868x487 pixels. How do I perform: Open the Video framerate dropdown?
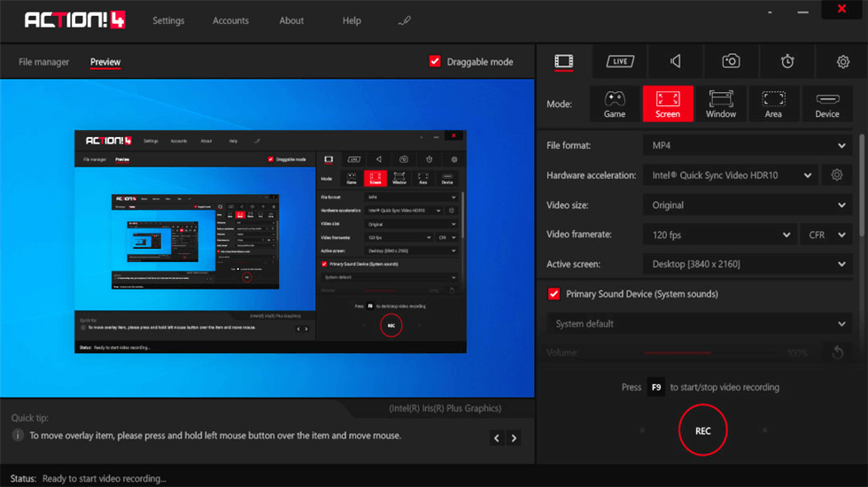(718, 235)
